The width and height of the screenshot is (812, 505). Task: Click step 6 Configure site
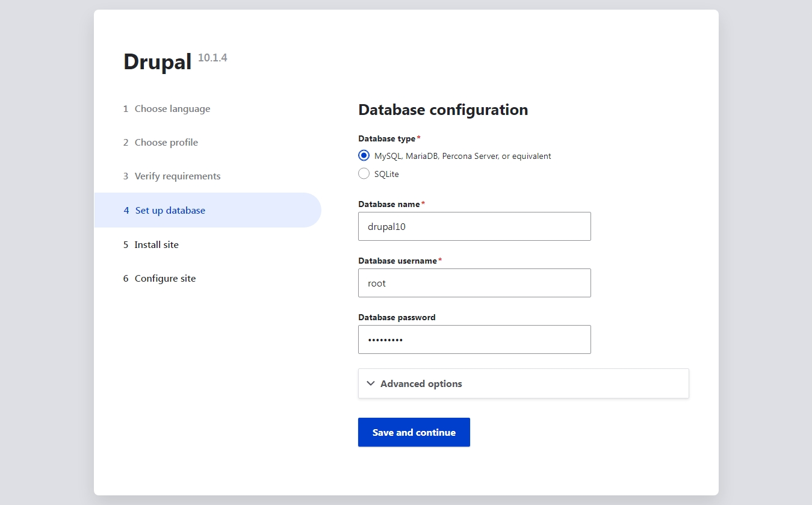pyautogui.click(x=165, y=279)
